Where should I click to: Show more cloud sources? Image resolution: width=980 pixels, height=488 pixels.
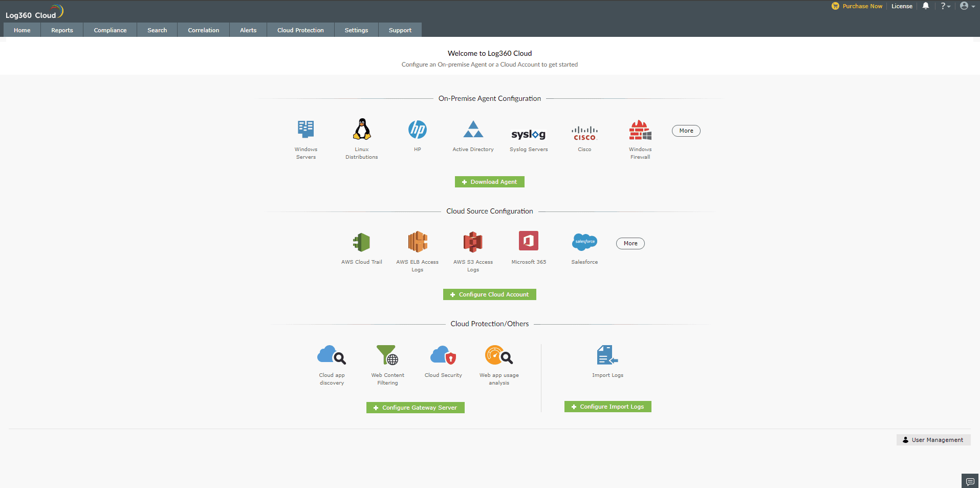tap(630, 243)
